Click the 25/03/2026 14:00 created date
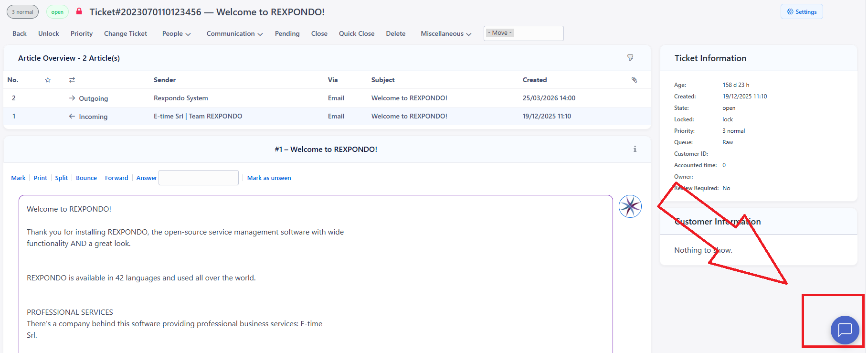Viewport: 868px width, 353px height. tap(549, 98)
